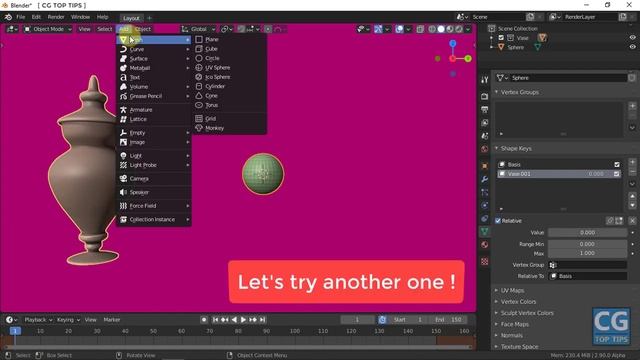
Task: Play the timeline animation
Action: coord(243,320)
